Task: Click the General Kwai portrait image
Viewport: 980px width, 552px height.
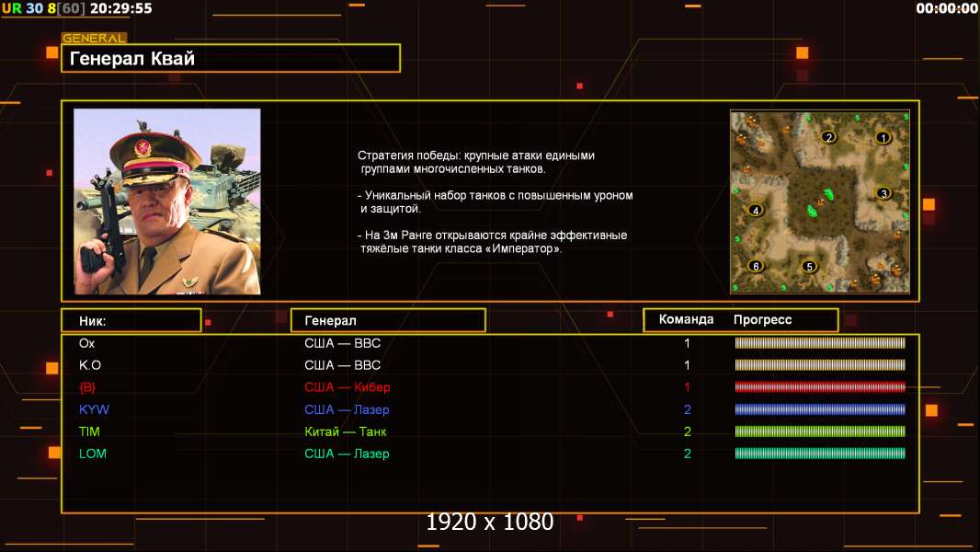Action: pyautogui.click(x=167, y=201)
